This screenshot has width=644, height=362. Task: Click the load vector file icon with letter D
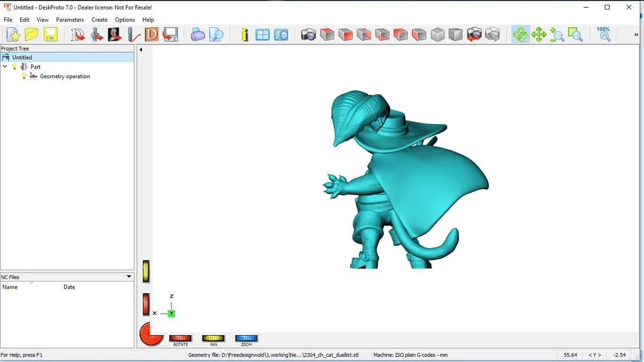pos(77,35)
